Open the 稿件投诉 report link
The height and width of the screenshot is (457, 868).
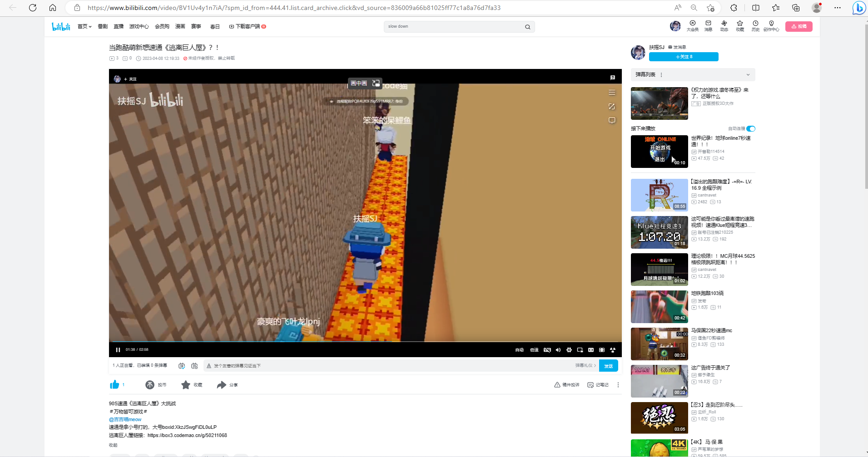click(567, 385)
